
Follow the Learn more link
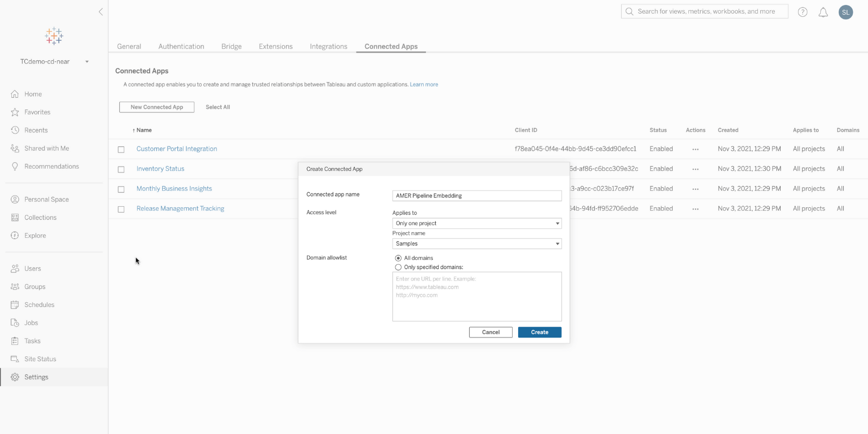[424, 85]
